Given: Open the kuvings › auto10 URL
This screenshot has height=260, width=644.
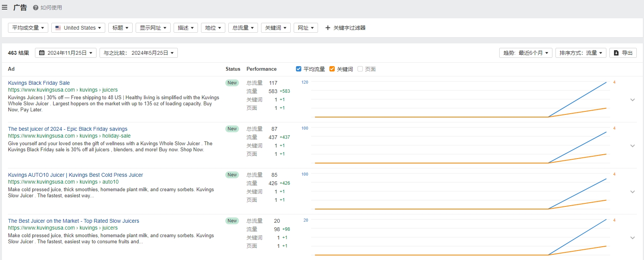Looking at the screenshot, I should [x=63, y=182].
